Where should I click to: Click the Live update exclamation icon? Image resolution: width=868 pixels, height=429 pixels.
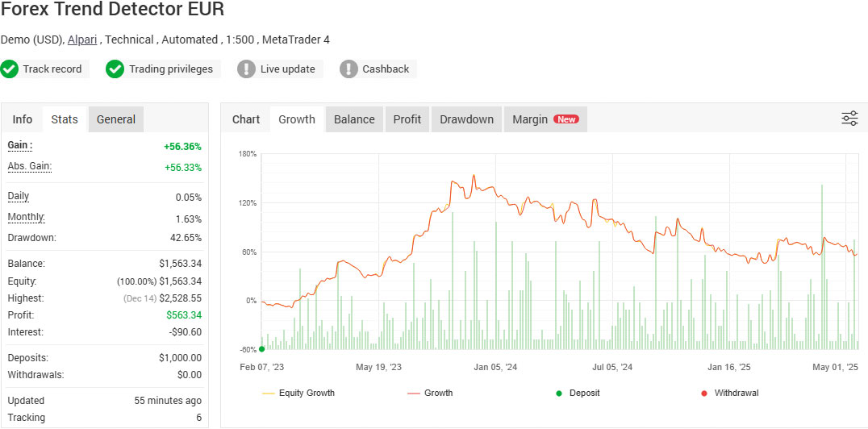(x=246, y=69)
